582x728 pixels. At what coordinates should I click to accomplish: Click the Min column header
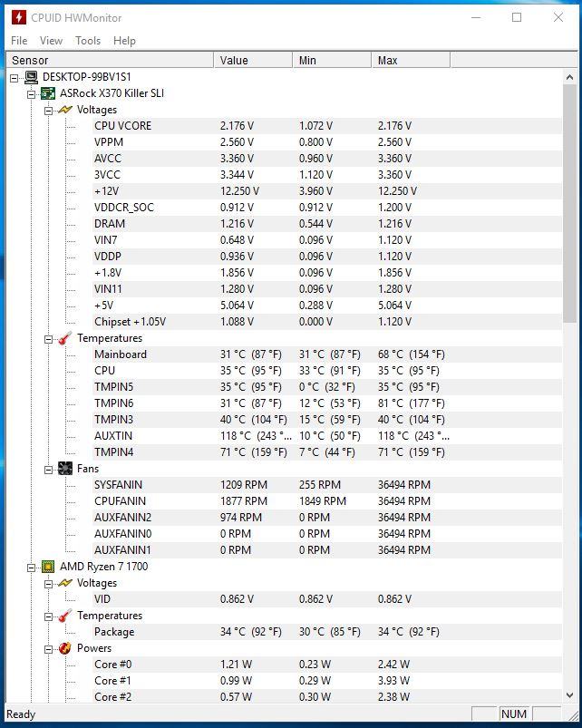point(333,61)
